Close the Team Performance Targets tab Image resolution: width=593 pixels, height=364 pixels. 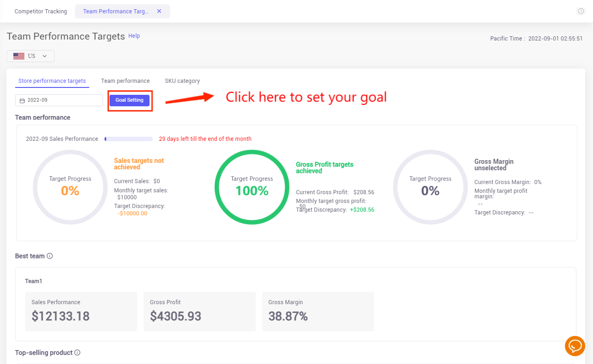pos(159,11)
